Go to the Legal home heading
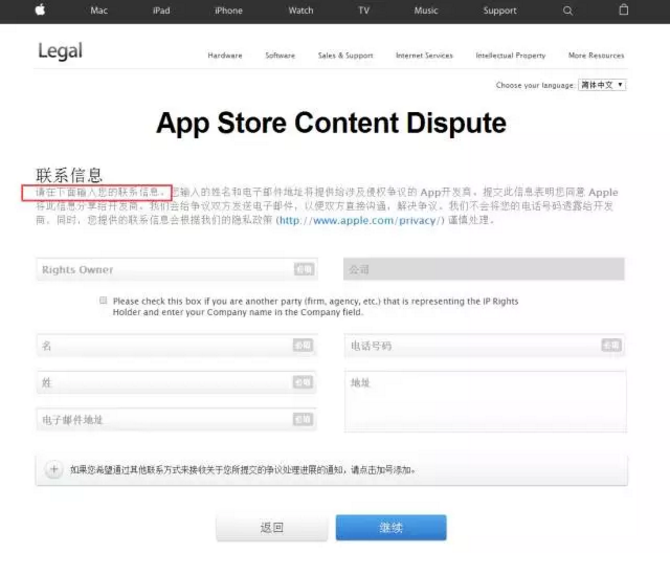671x561 pixels. point(60,51)
